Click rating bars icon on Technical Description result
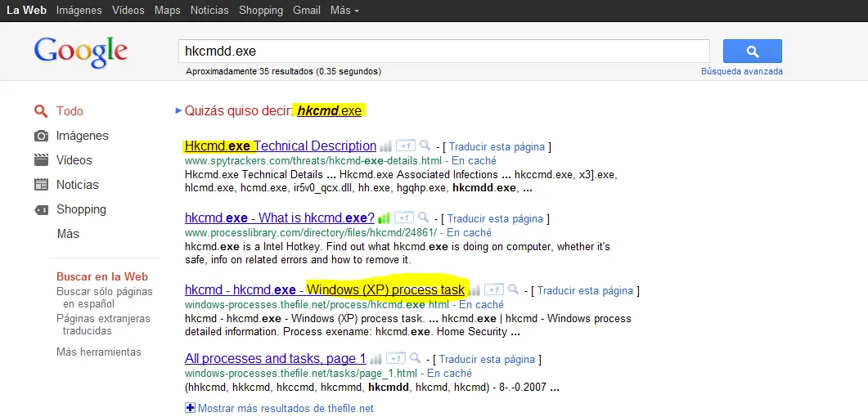This screenshot has width=868, height=417. [x=386, y=146]
